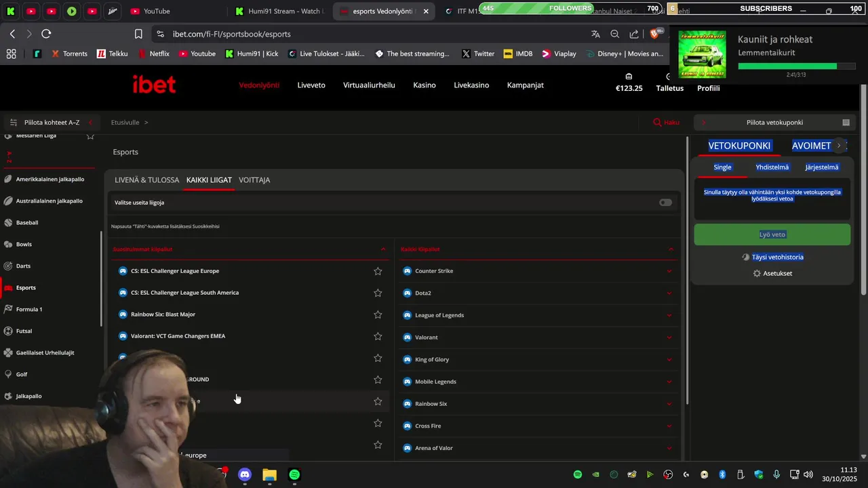This screenshot has height=488, width=868.
Task: Star CS: ESL Challenger League Europe
Action: coord(378,271)
